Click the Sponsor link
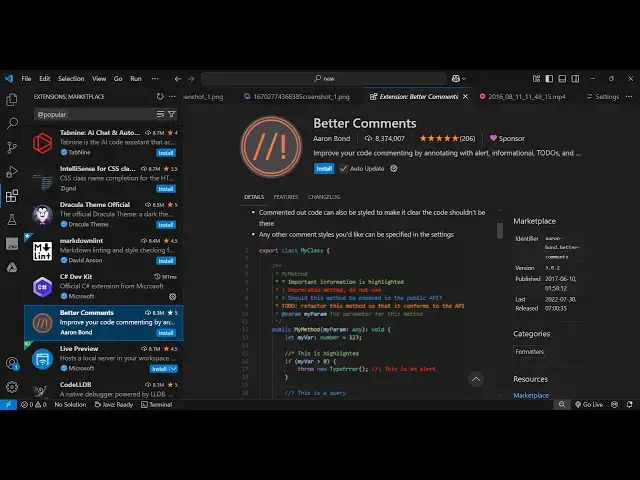This screenshot has height=480, width=640. (507, 138)
